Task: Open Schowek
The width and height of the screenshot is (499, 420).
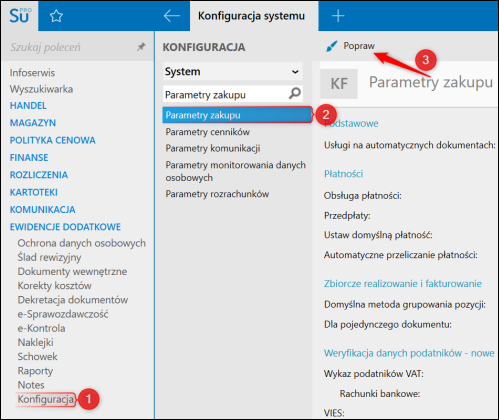Action: point(37,357)
